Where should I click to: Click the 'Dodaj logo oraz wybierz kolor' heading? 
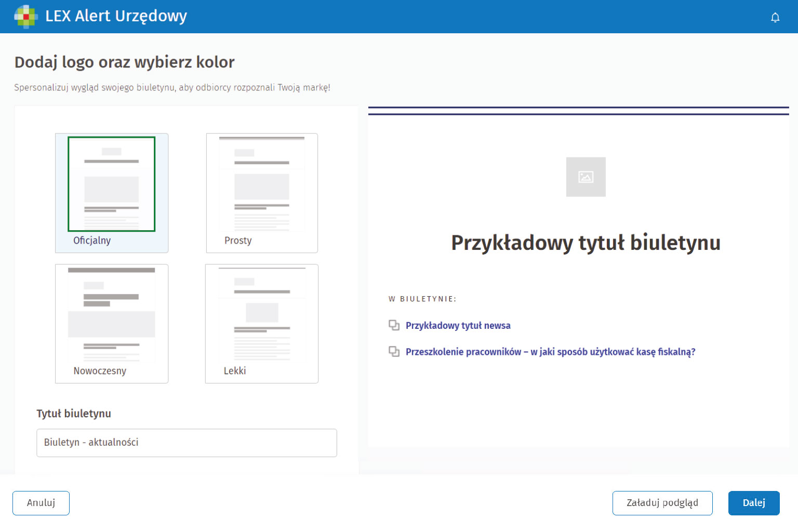coord(124,62)
